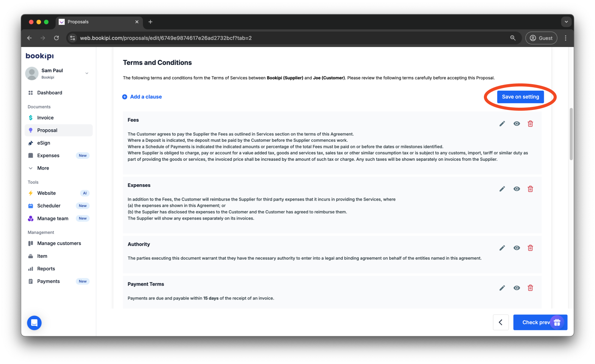Click Add a clause
The height and width of the screenshot is (364, 595).
click(x=142, y=97)
